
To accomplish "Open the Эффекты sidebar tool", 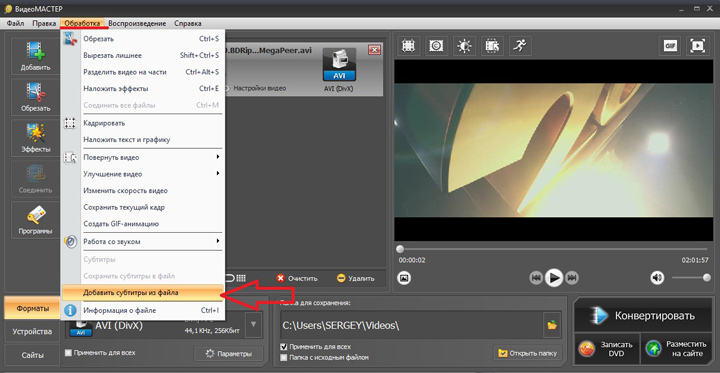I will pyautogui.click(x=35, y=138).
